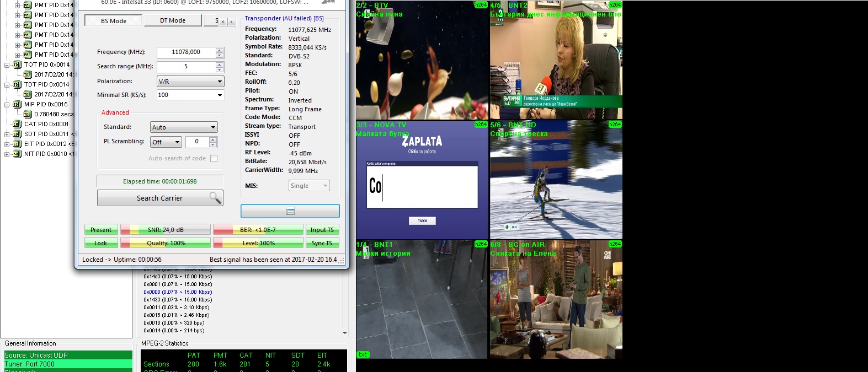Click the txt teletext badge on BNT1
Viewport: 868px width, 372px height.
[x=363, y=354]
